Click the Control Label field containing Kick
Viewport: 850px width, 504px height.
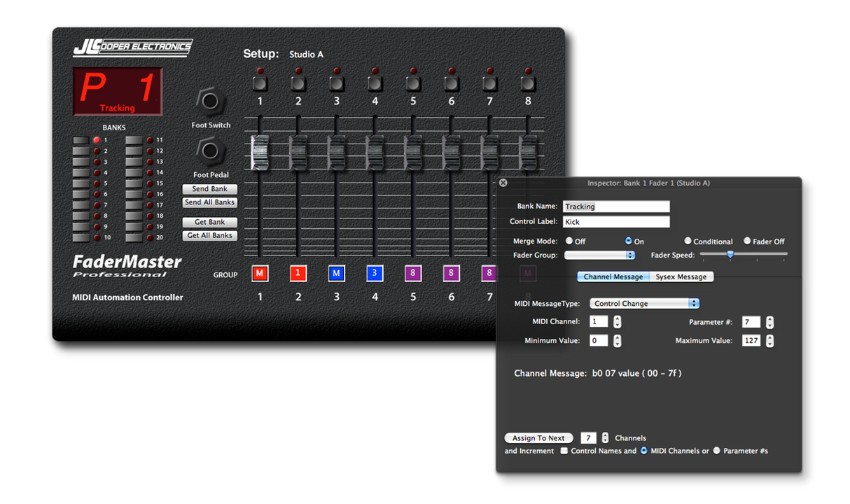tap(616, 221)
